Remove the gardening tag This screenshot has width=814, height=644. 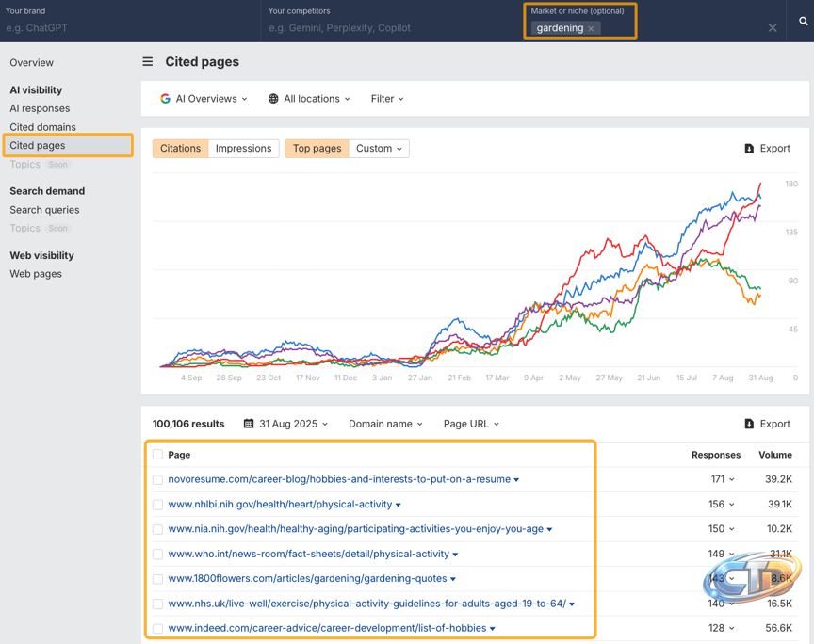point(591,28)
